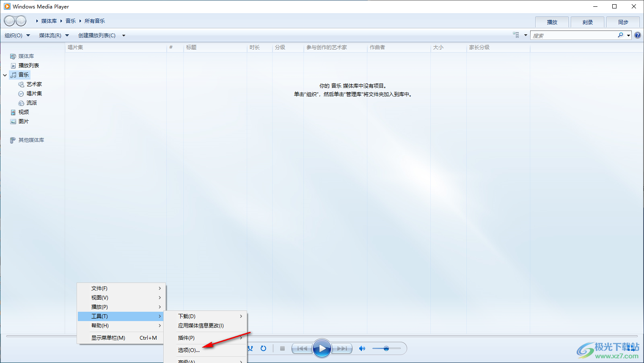Screen dimensions: 644x363
Task: Skip to the previous track
Action: click(302, 349)
